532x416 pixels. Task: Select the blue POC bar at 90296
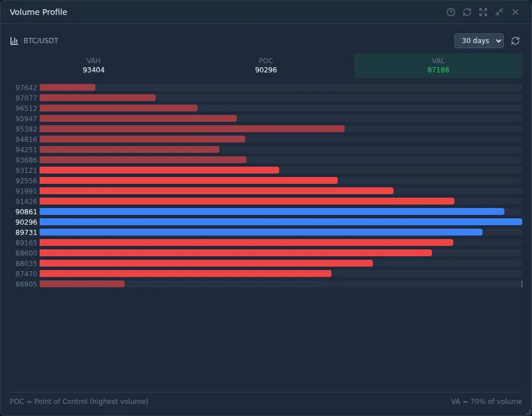pos(281,222)
